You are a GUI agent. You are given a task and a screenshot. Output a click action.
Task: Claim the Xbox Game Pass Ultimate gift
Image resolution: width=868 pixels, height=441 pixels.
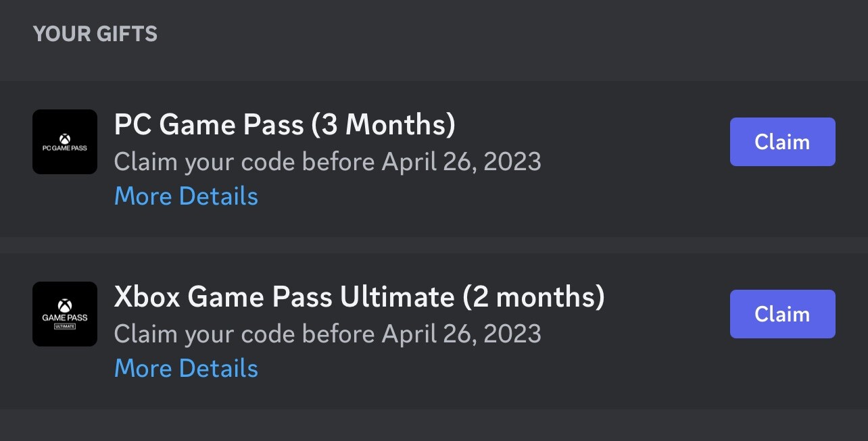782,314
